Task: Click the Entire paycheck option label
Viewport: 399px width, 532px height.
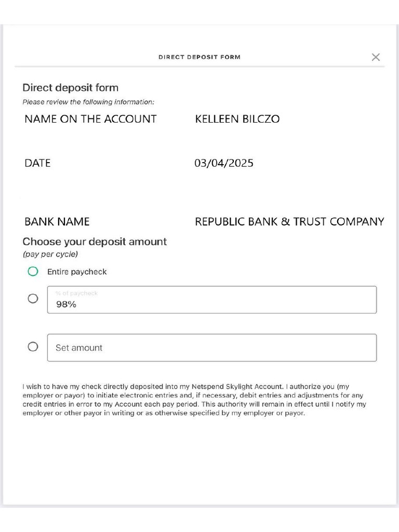Action: click(x=77, y=272)
